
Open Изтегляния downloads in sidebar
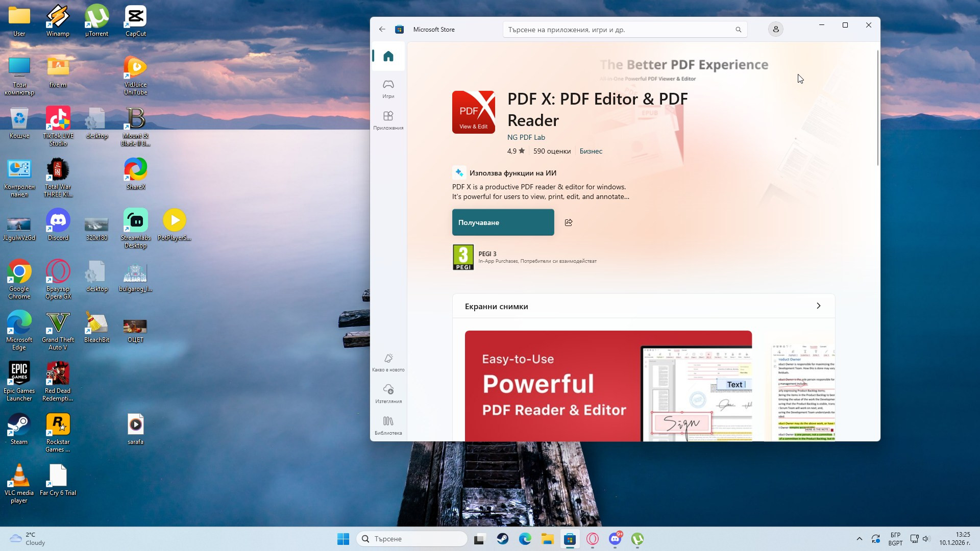pyautogui.click(x=388, y=394)
